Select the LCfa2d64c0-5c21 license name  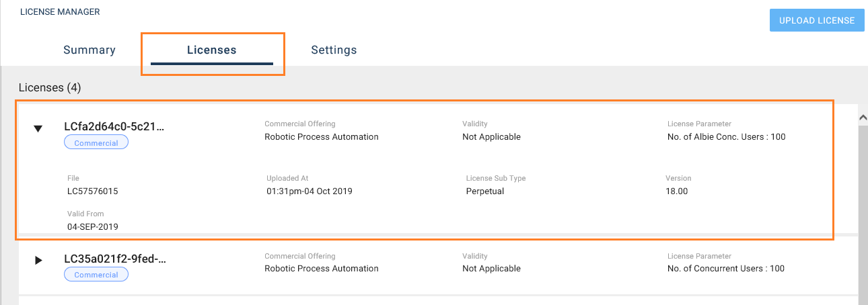114,127
